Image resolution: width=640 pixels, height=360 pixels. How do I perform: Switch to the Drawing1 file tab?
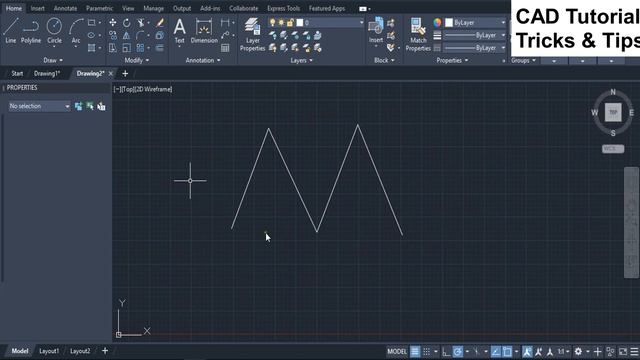[47, 73]
